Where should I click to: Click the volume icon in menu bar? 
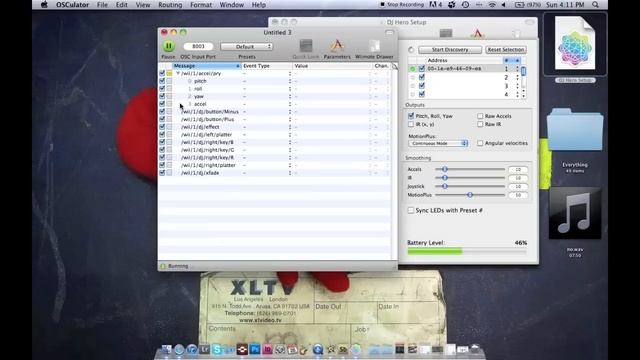pos(504,5)
